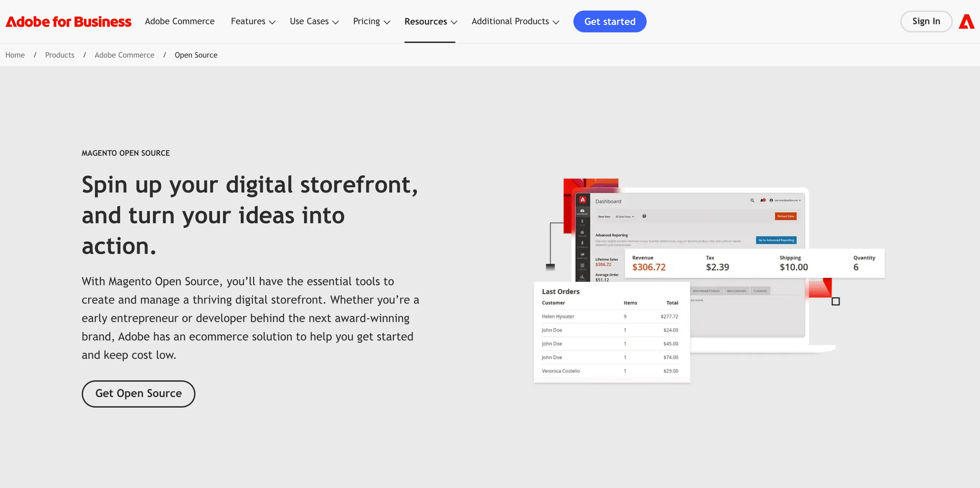Screen dimensions: 980x488
Task: Open the notifications bell in the dashboard
Action: click(762, 200)
